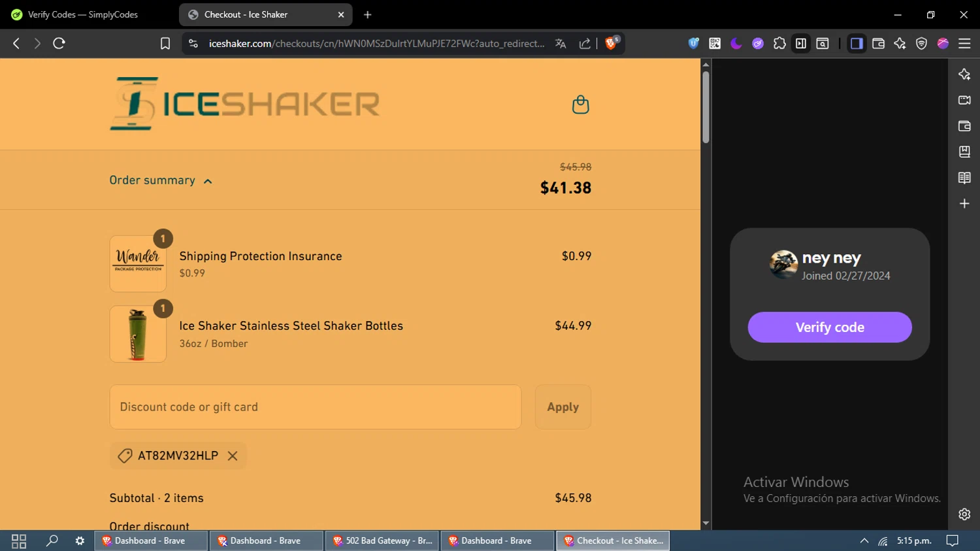980x551 pixels.
Task: Open the notification center icon
Action: [x=953, y=541]
